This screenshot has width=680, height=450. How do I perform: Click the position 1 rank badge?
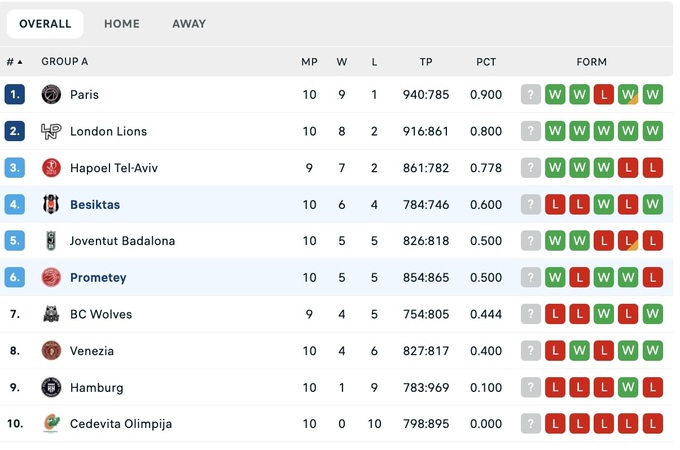coord(14,95)
